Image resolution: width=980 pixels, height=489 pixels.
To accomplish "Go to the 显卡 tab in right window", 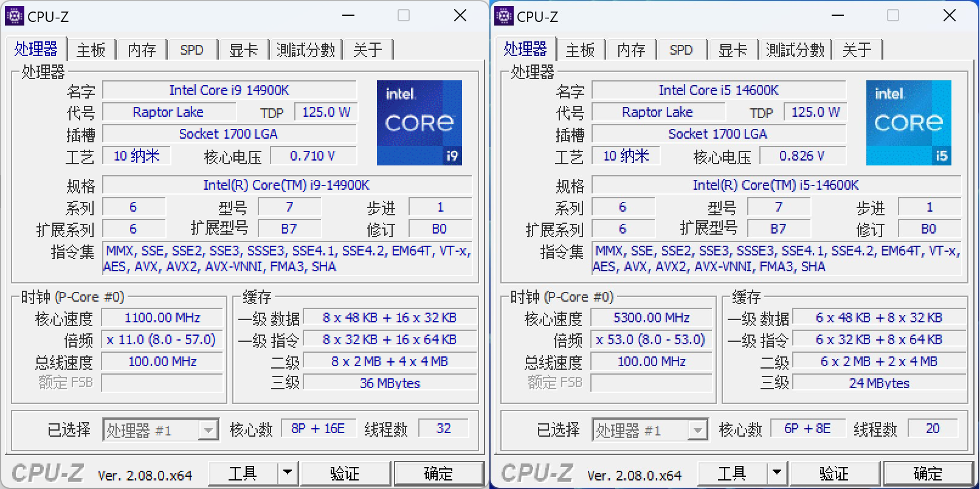I will point(733,50).
